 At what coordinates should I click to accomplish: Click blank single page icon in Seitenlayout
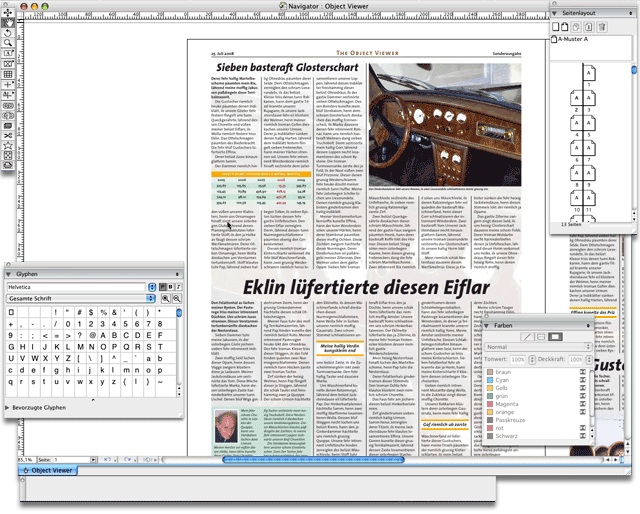[x=556, y=27]
